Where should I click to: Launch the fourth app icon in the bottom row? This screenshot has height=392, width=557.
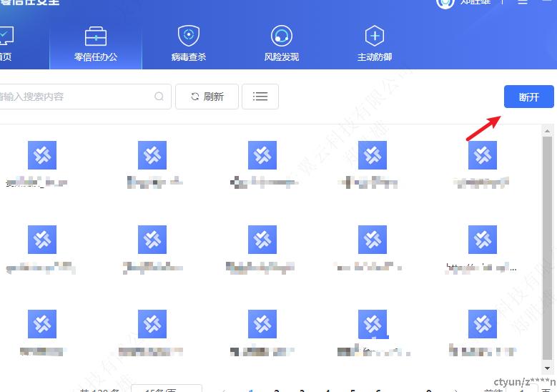[x=373, y=324]
